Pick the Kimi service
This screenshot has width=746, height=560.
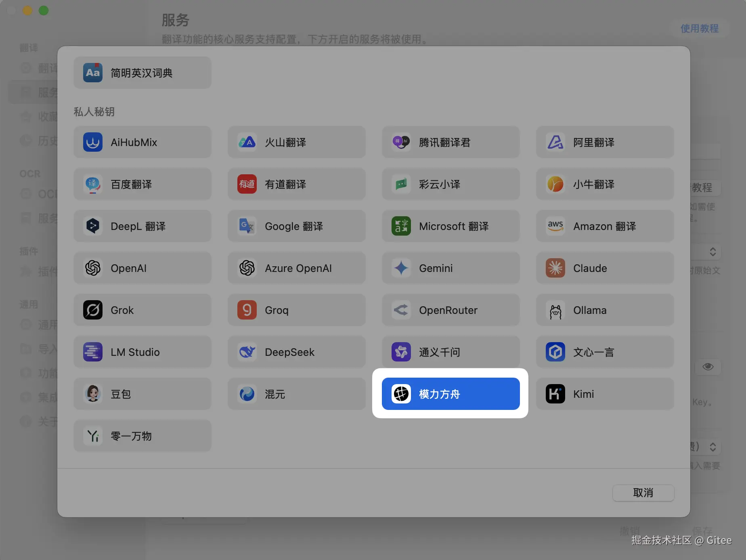click(x=605, y=394)
